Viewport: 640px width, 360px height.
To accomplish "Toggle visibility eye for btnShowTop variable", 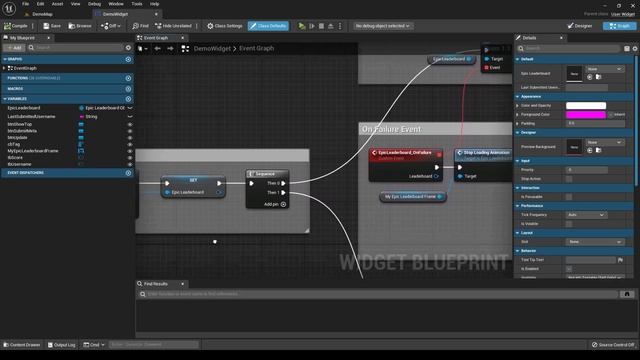I will 130,124.
